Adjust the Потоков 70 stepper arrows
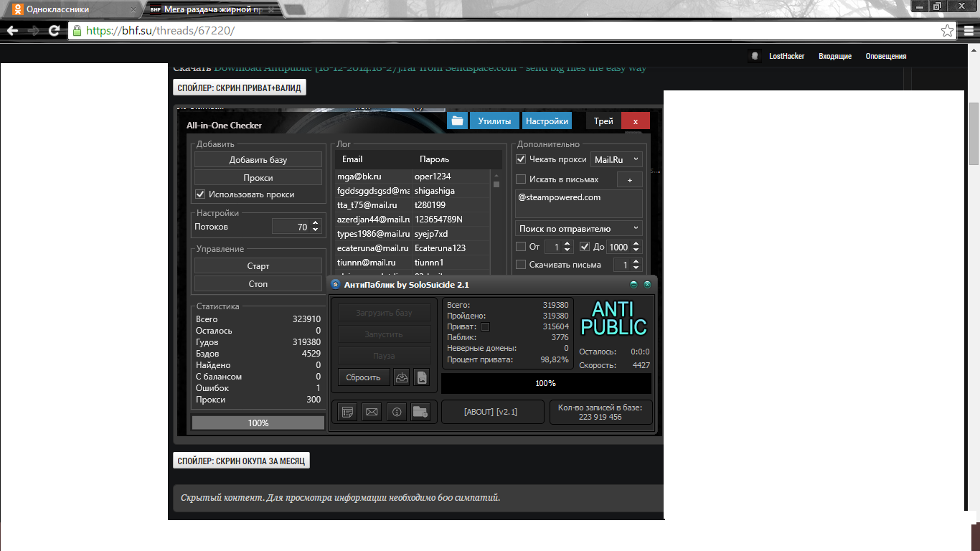The image size is (980, 551). pos(315,227)
